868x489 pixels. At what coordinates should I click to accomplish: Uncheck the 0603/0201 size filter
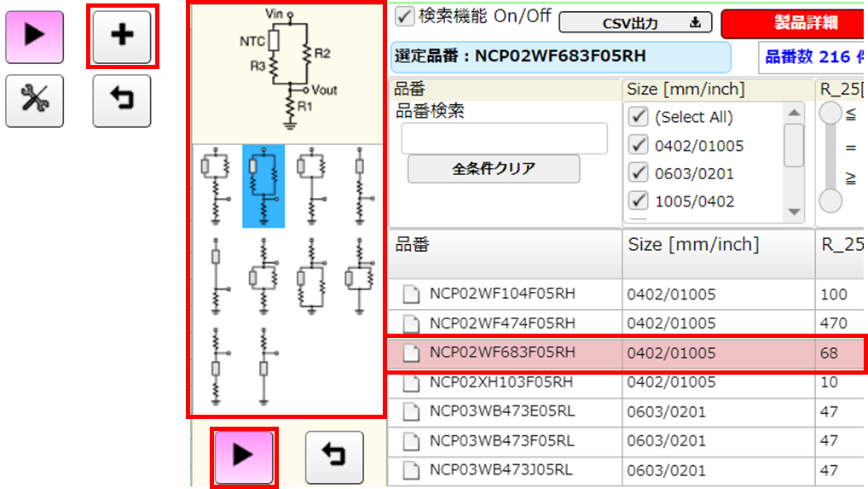(x=637, y=173)
